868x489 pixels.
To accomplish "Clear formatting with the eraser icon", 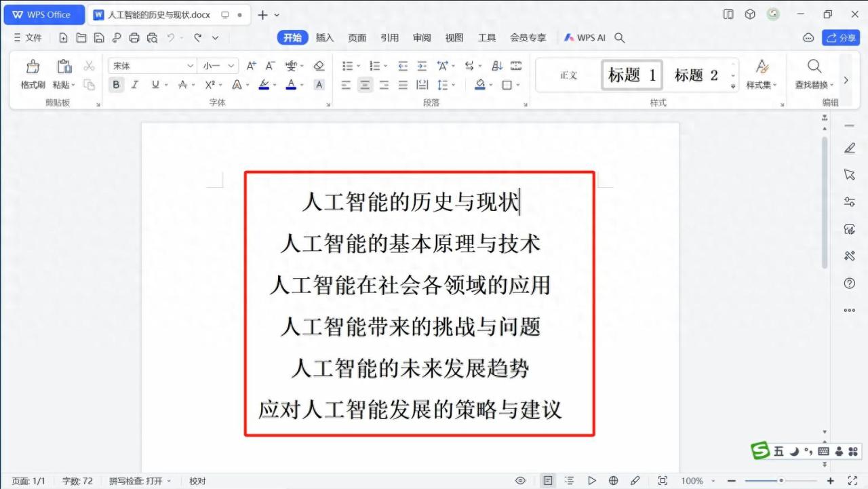I will pyautogui.click(x=319, y=66).
